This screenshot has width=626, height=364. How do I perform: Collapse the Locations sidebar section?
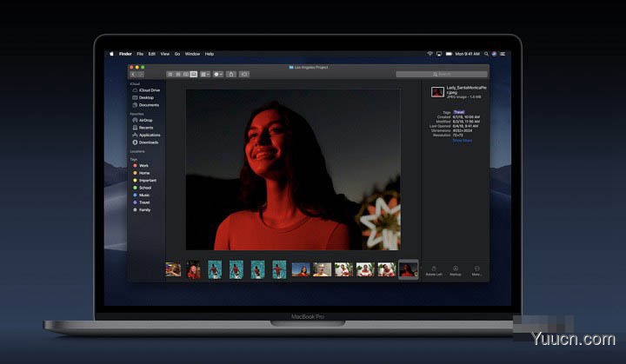137,152
